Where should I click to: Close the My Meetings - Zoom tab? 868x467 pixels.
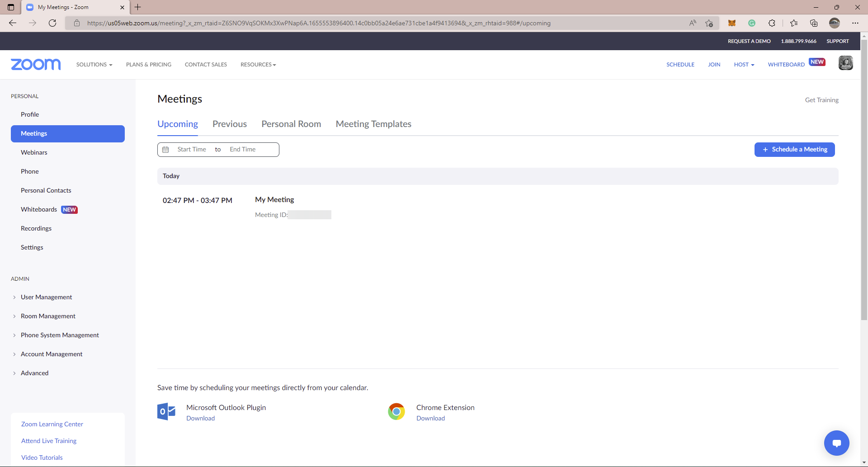[122, 7]
